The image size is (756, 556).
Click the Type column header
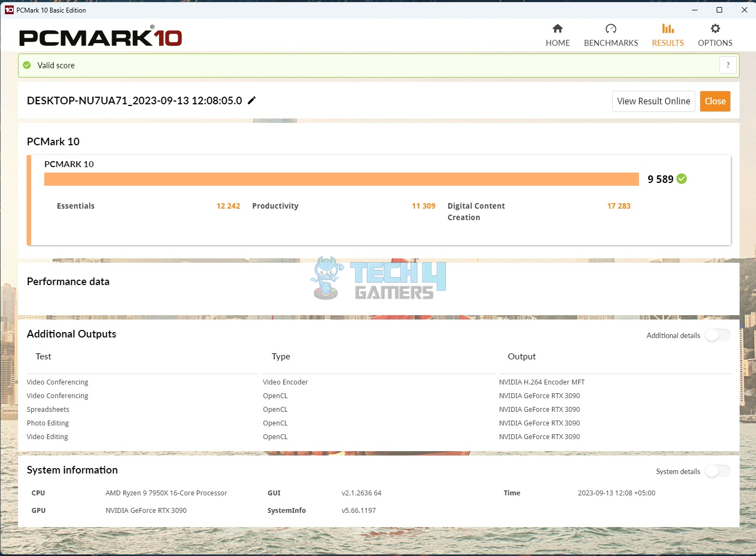[x=281, y=356]
